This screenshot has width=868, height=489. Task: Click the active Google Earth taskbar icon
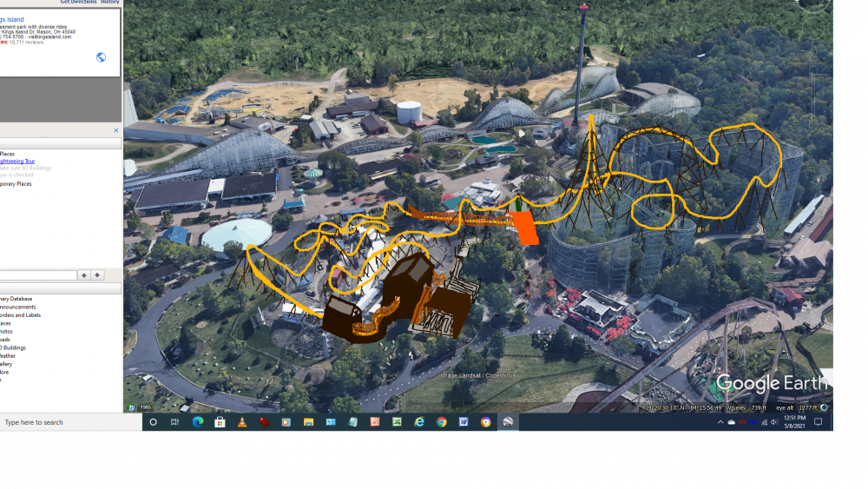pyautogui.click(x=508, y=422)
